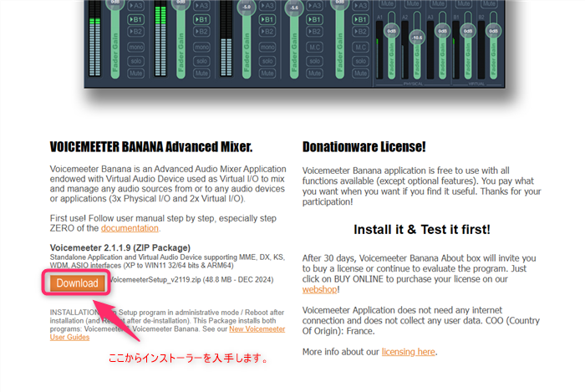This screenshot has width=585, height=392.
Task: Click the 'Install it & Test it first!' heading
Action: tap(421, 229)
